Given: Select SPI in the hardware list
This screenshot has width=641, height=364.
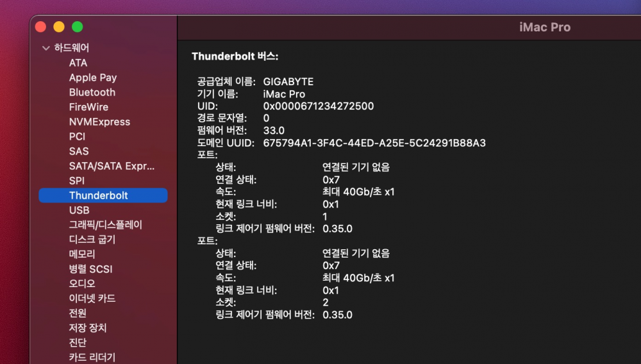Looking at the screenshot, I should 77,181.
